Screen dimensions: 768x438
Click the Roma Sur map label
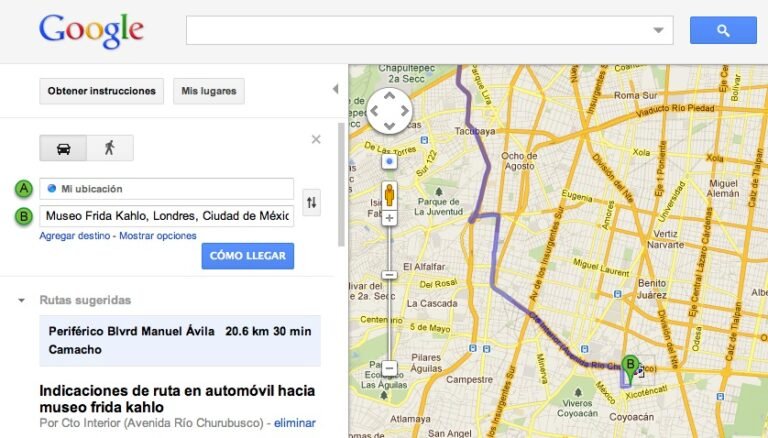coord(635,96)
